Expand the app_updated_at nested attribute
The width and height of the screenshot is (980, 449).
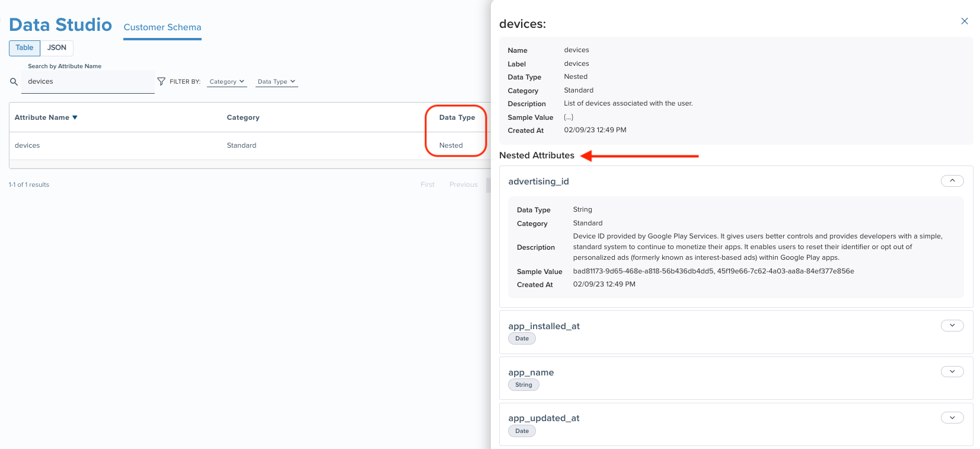[952, 418]
